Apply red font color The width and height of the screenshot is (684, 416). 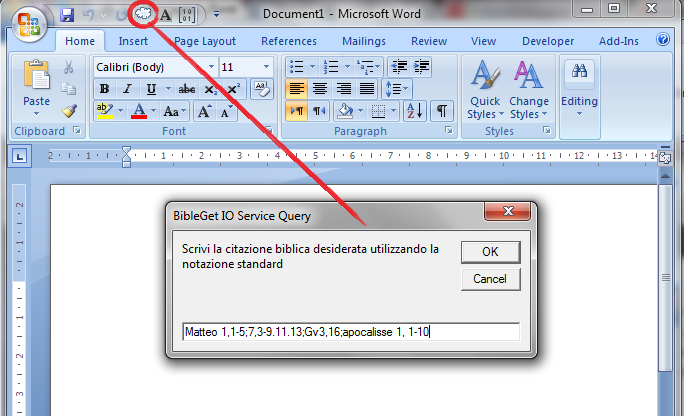coord(139,111)
